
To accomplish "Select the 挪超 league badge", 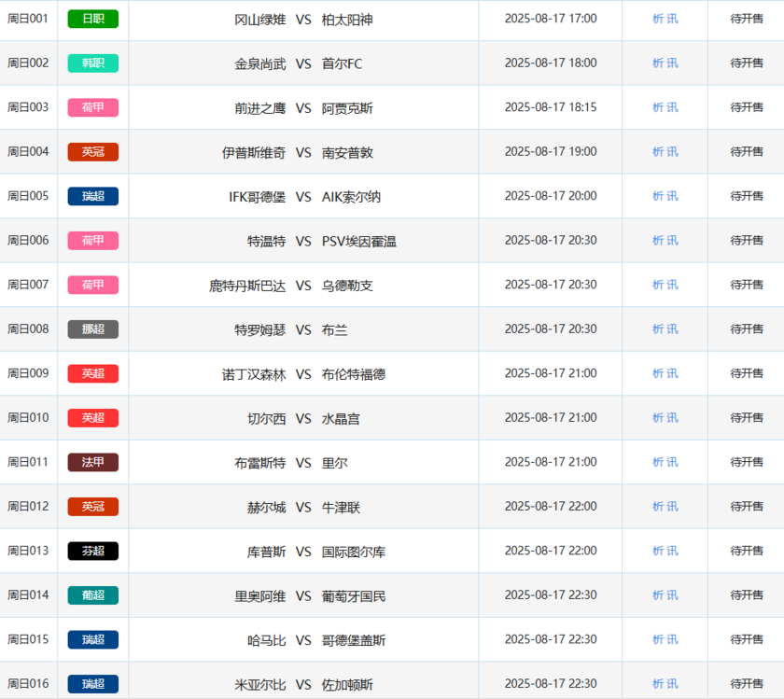I will pyautogui.click(x=92, y=329).
